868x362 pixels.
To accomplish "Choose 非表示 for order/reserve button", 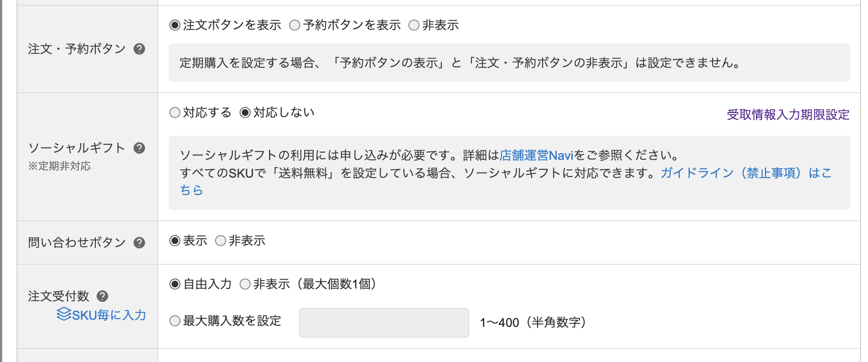I will point(414,26).
